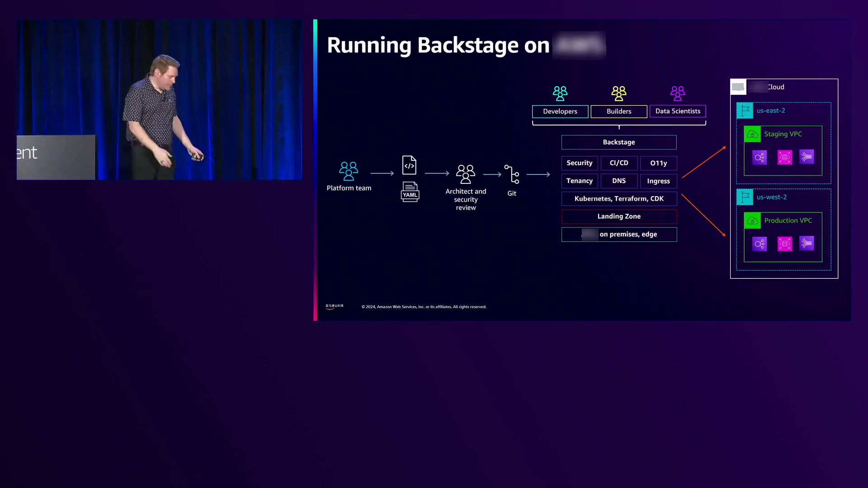Click the Builders box
868x488 pixels.
coord(619,112)
